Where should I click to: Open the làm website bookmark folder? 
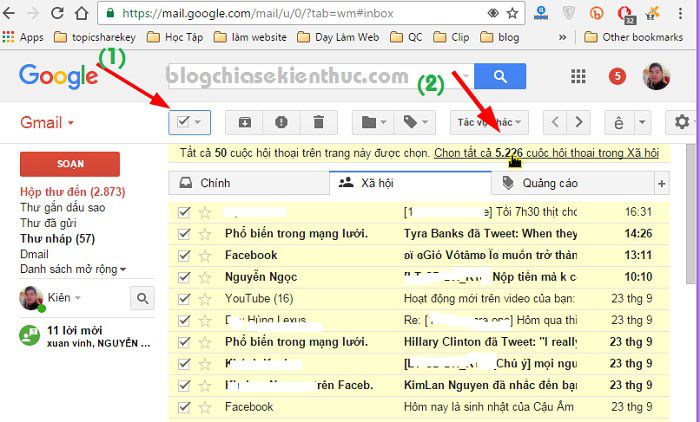tap(250, 37)
